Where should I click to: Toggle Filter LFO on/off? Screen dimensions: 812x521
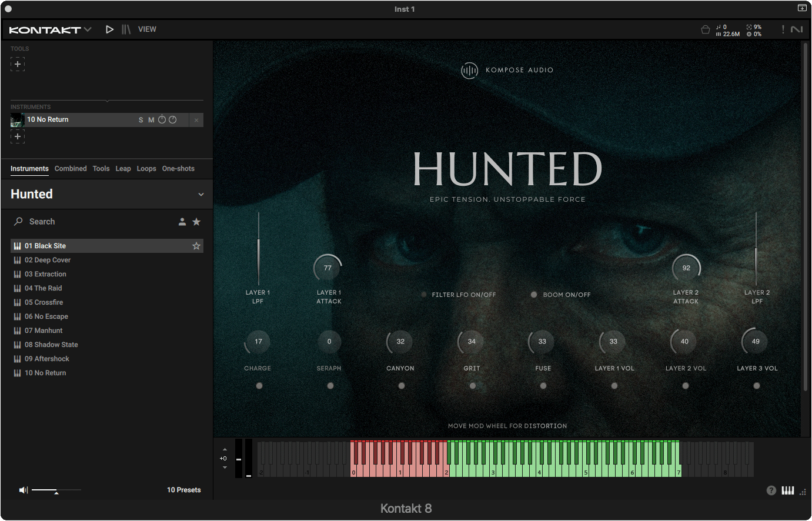coord(424,295)
